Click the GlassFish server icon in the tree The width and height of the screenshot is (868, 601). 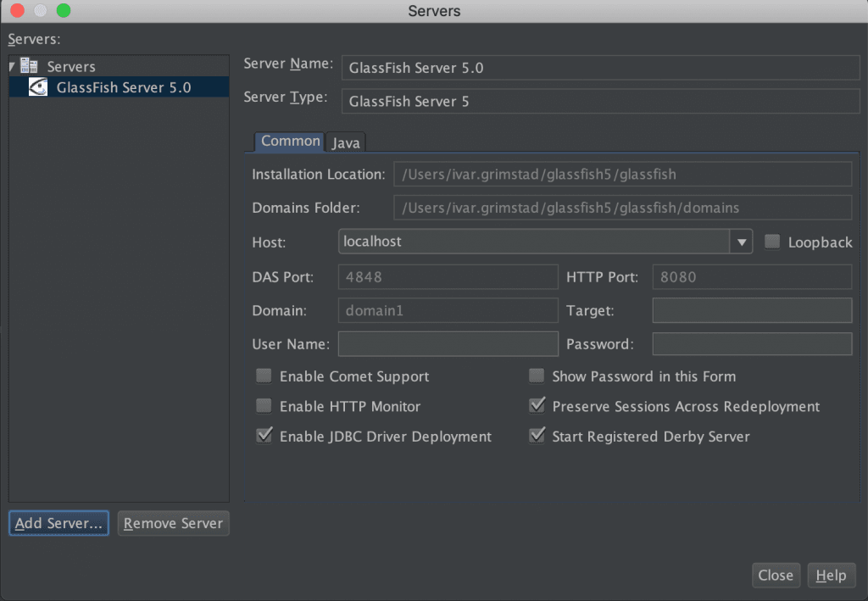38,86
